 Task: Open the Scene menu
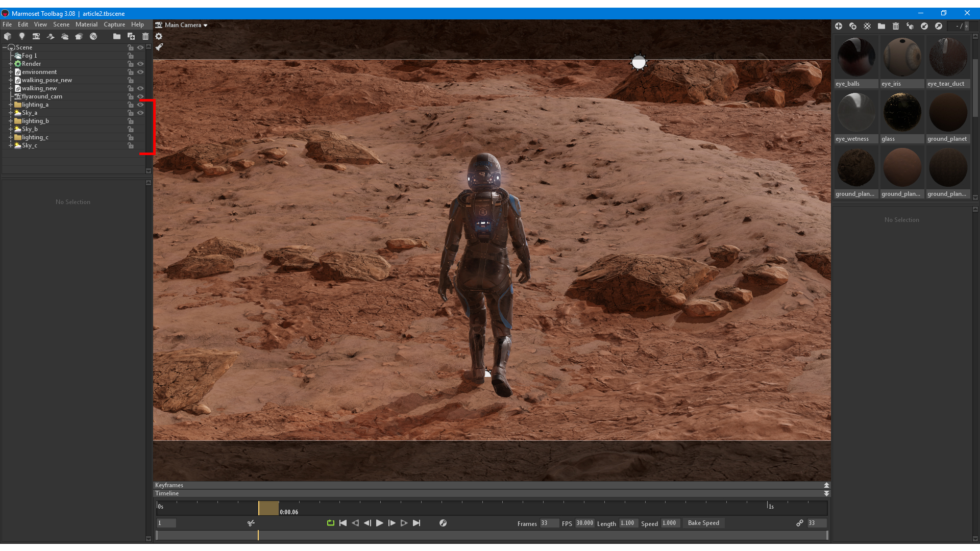(x=61, y=24)
